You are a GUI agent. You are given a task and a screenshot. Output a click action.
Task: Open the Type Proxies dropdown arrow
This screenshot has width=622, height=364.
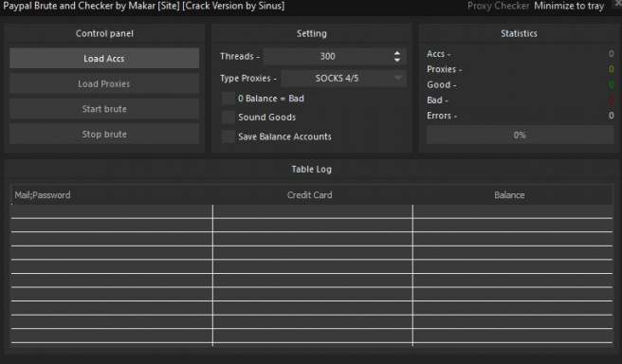tap(398, 78)
